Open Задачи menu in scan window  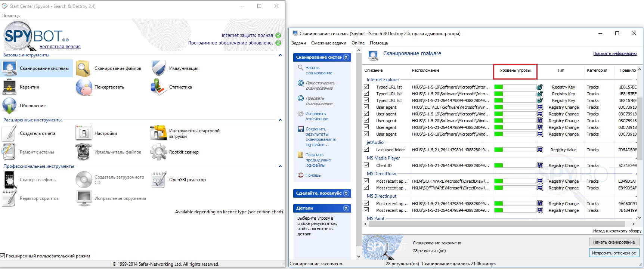(x=299, y=43)
